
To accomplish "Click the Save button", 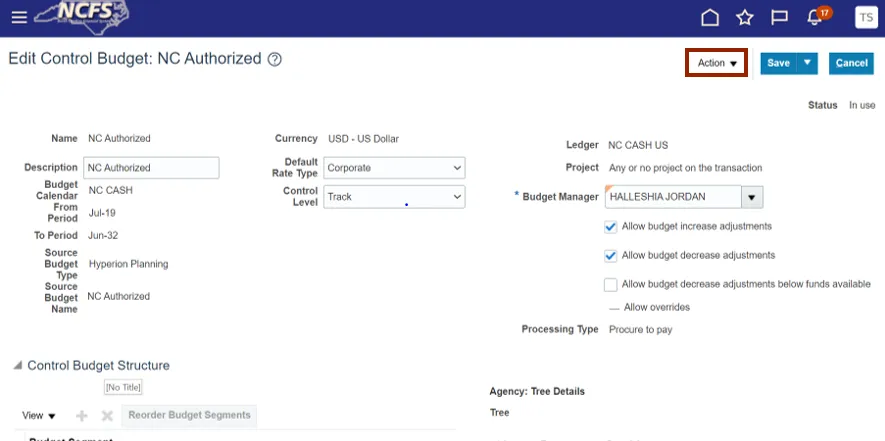I will [x=778, y=63].
